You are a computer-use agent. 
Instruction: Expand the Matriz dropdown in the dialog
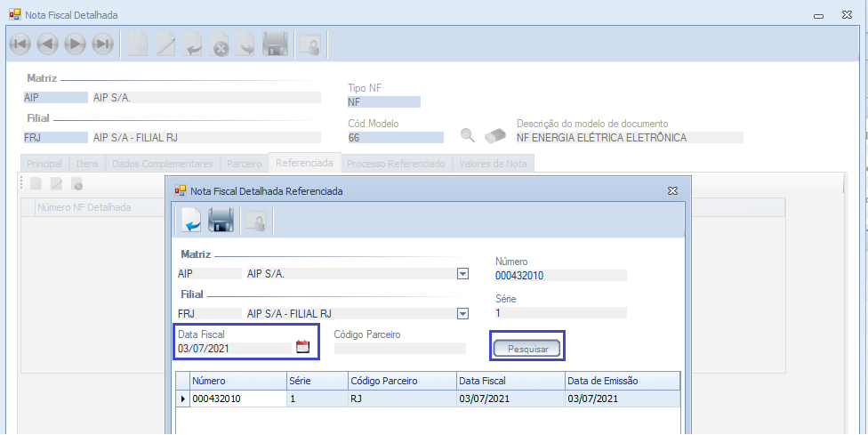[x=462, y=274]
